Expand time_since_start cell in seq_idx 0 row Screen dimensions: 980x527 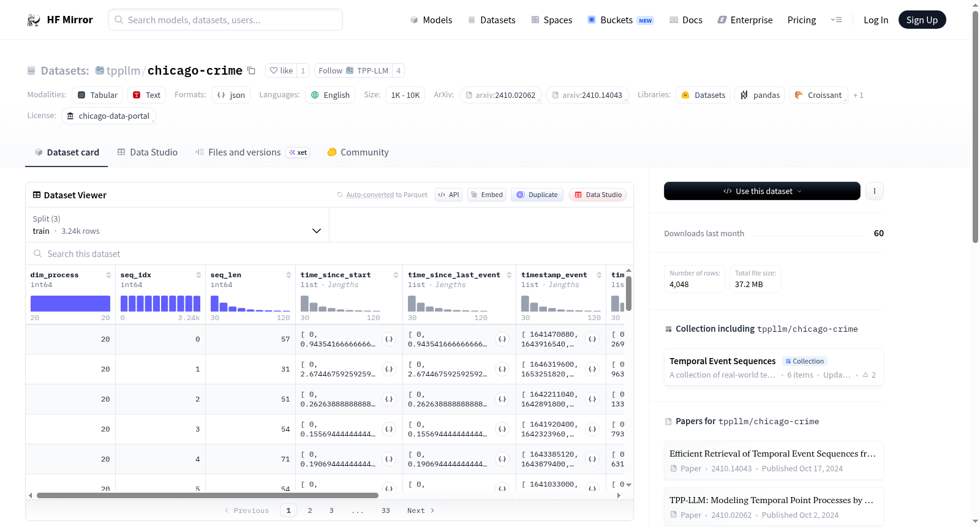pyautogui.click(x=389, y=339)
